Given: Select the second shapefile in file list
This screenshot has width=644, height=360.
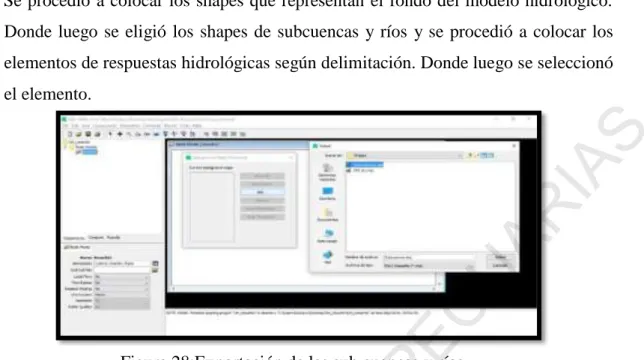Looking at the screenshot, I should [361, 170].
